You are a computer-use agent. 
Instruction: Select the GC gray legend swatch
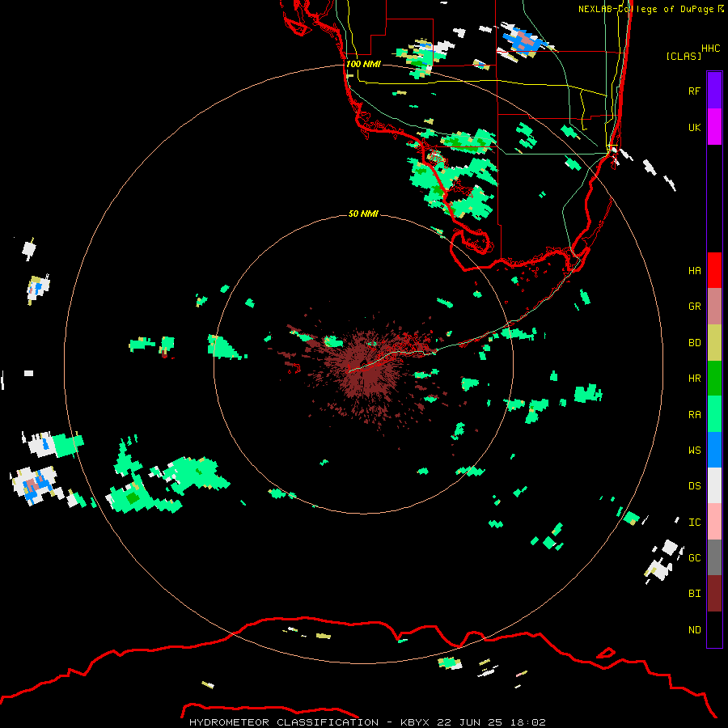pos(714,557)
